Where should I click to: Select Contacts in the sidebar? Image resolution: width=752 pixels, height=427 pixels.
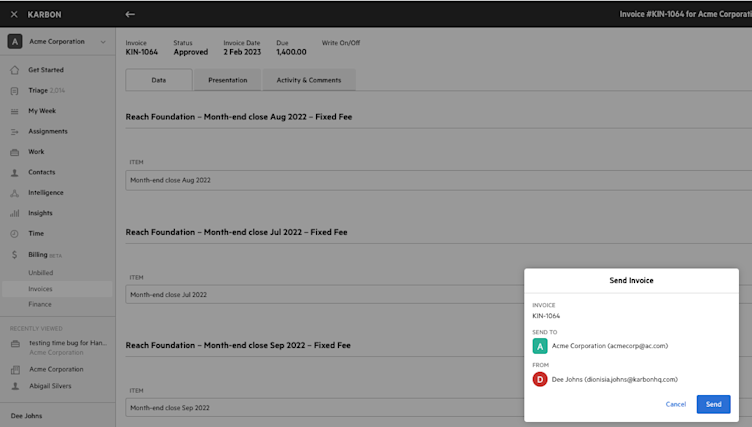pos(41,172)
